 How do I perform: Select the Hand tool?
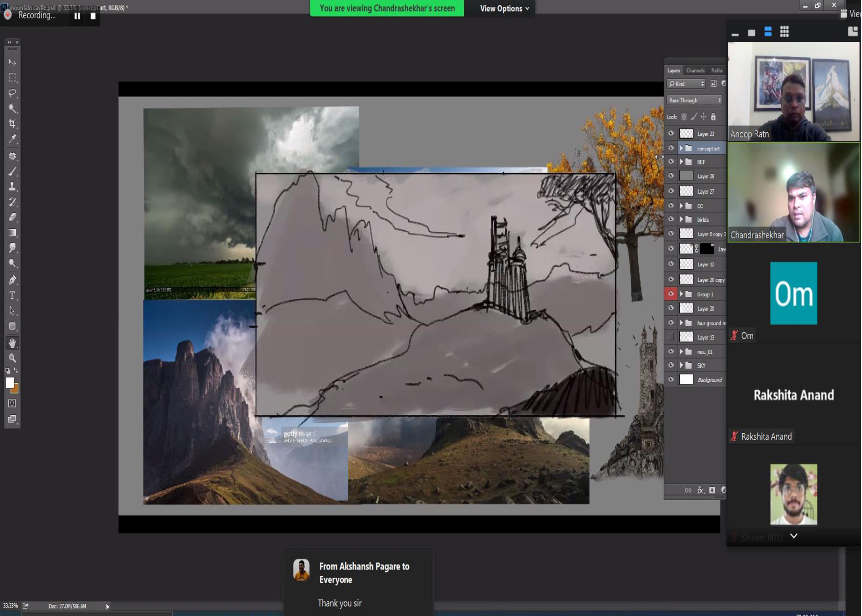click(x=12, y=343)
